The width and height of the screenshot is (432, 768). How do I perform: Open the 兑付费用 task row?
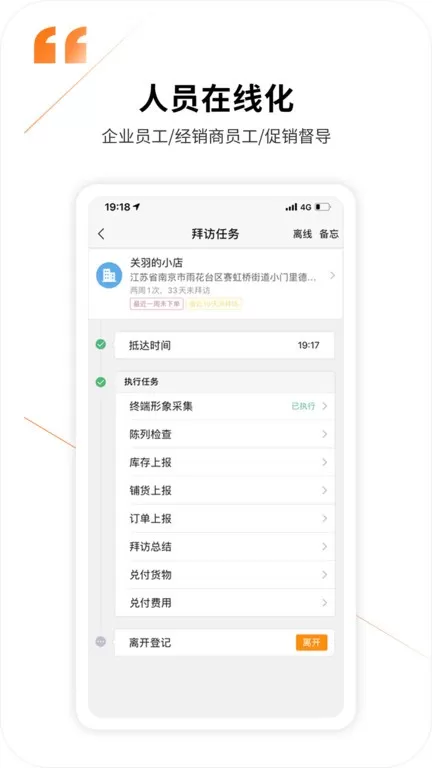[x=225, y=603]
